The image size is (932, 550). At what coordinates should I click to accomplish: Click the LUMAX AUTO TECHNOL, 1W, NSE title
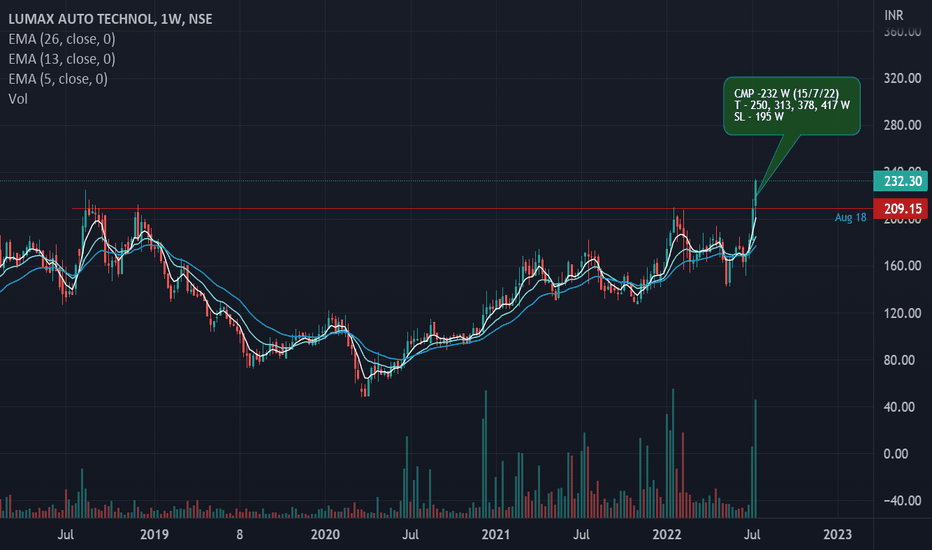[x=110, y=19]
